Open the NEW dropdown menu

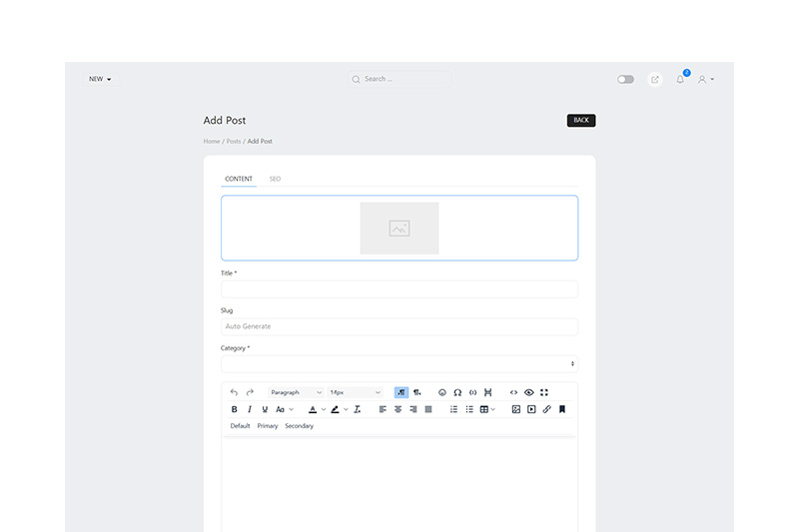coord(100,79)
